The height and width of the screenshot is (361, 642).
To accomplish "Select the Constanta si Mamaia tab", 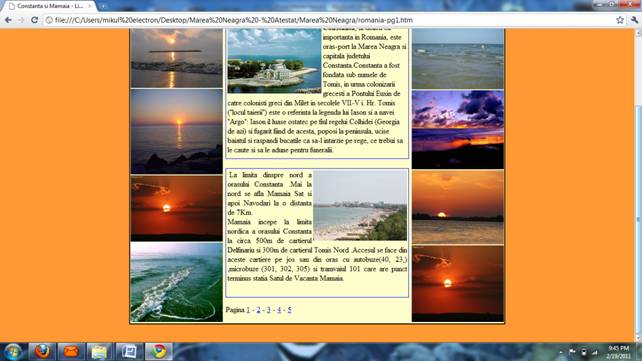I will [x=50, y=6].
